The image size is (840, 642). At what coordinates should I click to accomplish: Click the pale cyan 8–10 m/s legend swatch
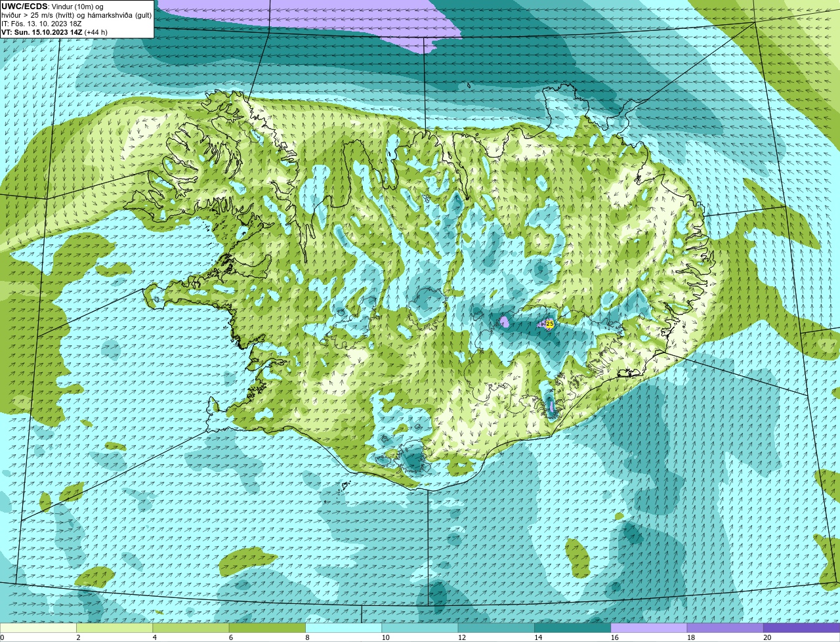pos(343,628)
